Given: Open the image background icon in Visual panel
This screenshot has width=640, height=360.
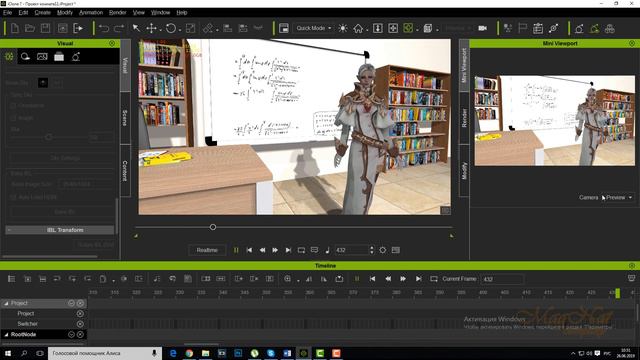Looking at the screenshot, I should (42, 57).
